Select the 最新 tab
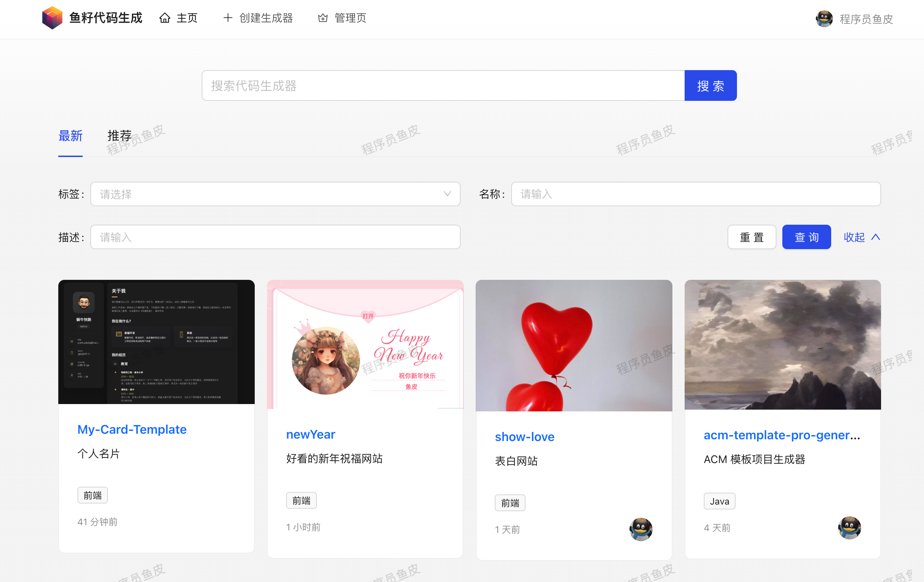The image size is (924, 582). pos(70,136)
